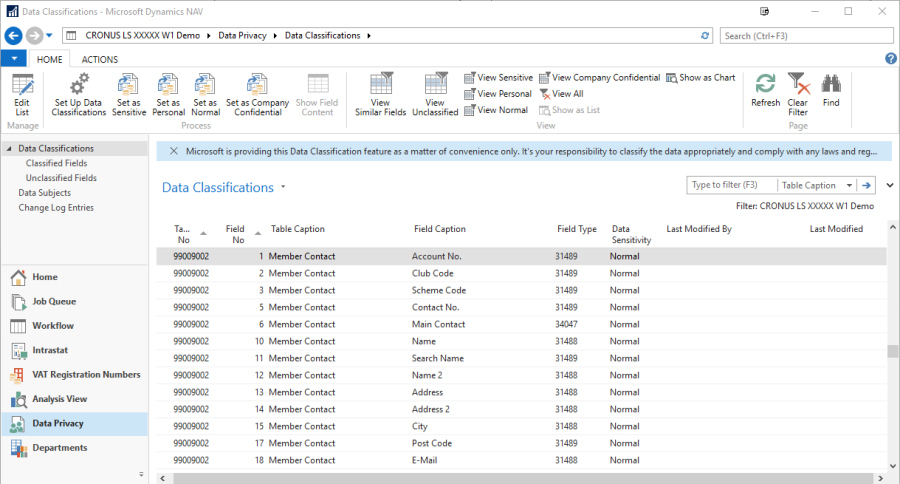Click View Normal in ribbon
Image resolution: width=900 pixels, height=484 pixels.
[496, 110]
